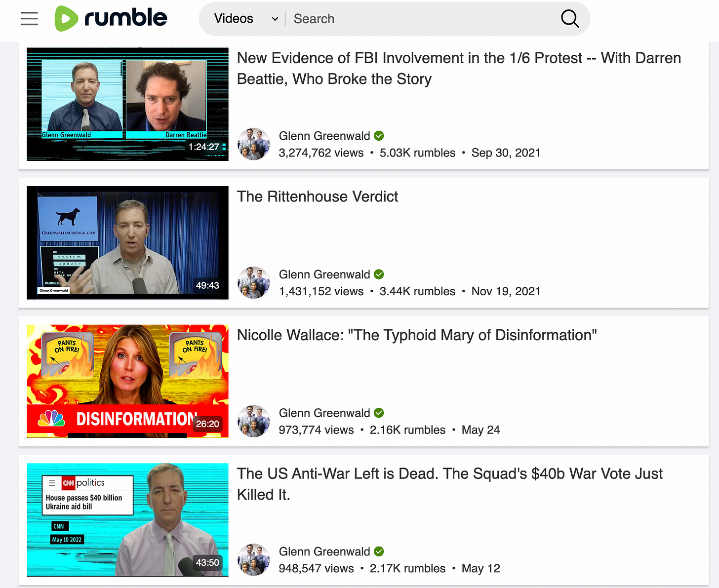Open the "US Anti-War Left is Dead" title

(x=449, y=484)
